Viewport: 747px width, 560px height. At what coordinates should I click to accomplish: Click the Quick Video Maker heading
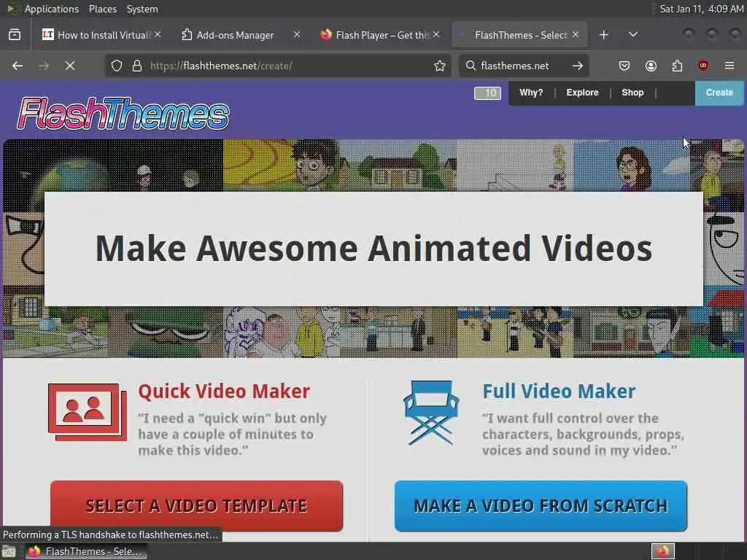(224, 392)
